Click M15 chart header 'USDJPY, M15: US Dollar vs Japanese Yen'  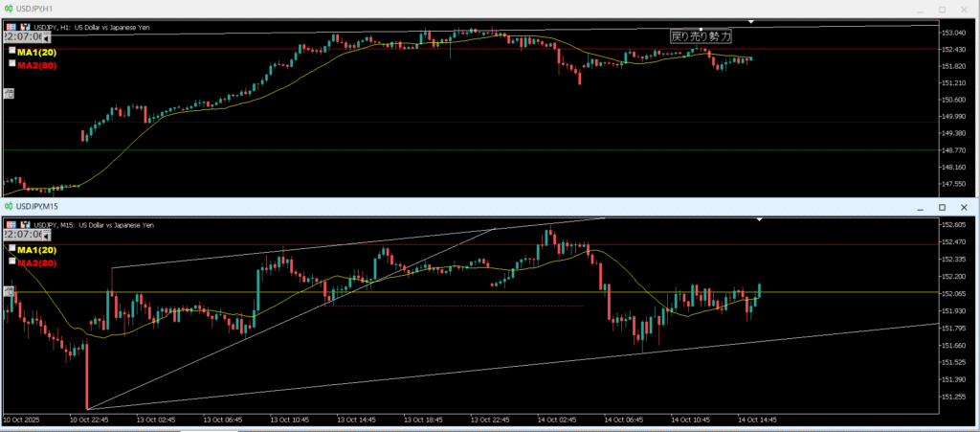(x=93, y=225)
